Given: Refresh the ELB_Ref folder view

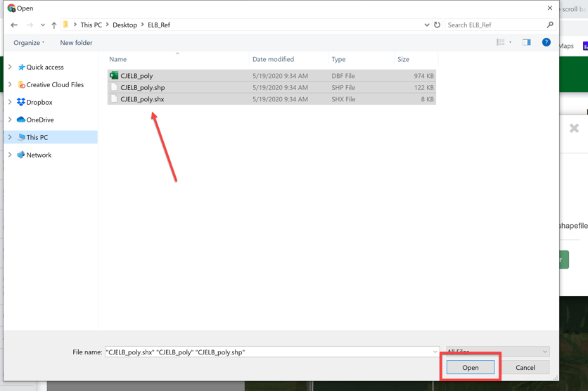Looking at the screenshot, I should coord(437,25).
